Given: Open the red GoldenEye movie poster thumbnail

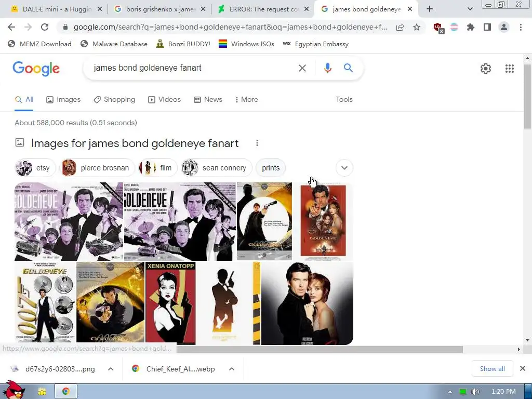Looking at the screenshot, I should [323, 221].
